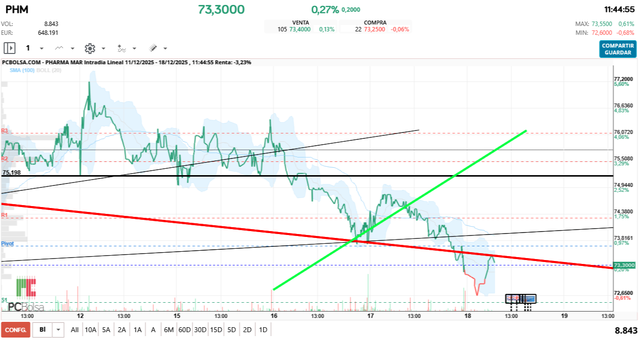644x340 pixels.
Task: Click the 77,2000 price axis label
Action: coord(624,79)
